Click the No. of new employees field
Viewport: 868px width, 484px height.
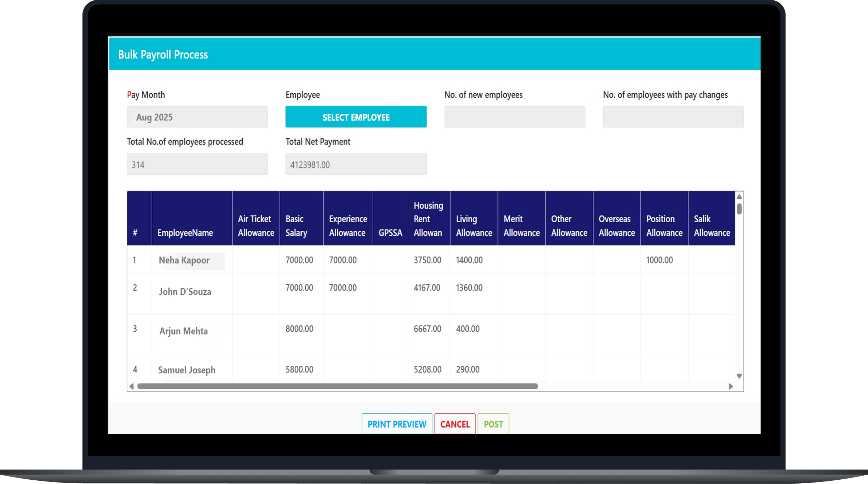click(515, 117)
